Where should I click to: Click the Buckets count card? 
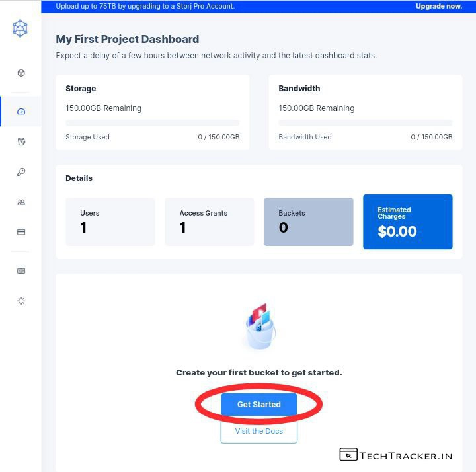(308, 222)
